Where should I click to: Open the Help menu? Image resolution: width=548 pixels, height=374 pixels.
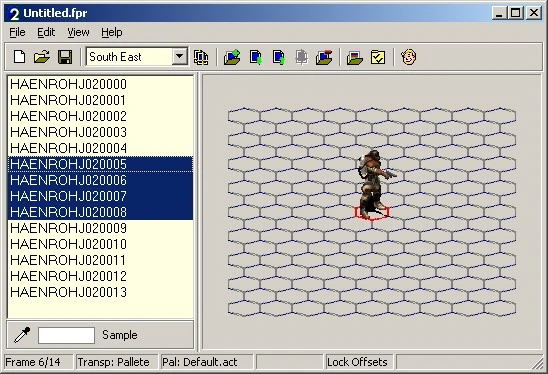click(x=112, y=32)
